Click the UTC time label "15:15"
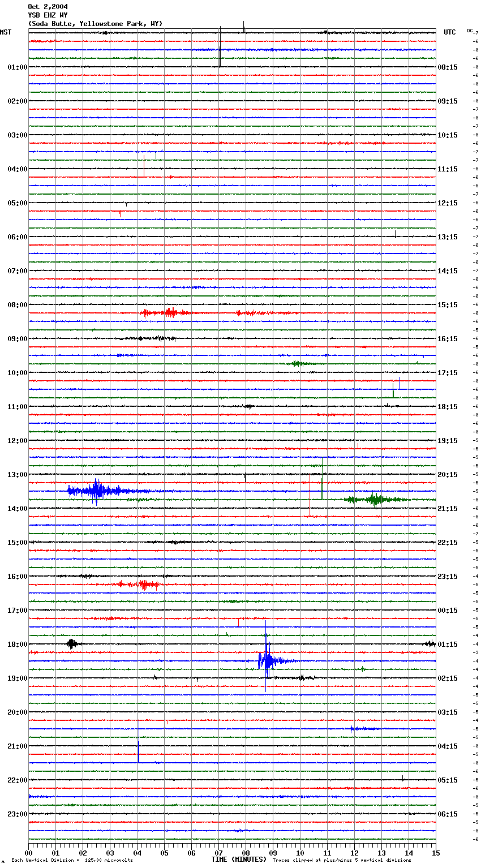The image size is (481, 868). 448,305
